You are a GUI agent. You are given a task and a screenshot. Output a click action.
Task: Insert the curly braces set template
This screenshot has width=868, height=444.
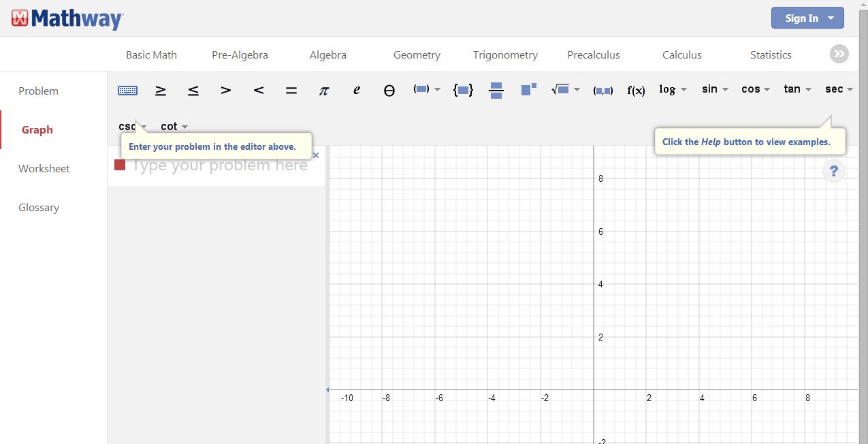463,90
